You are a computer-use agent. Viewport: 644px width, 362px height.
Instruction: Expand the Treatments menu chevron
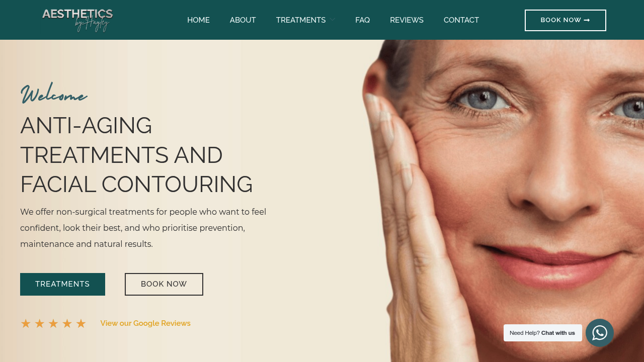333,20
